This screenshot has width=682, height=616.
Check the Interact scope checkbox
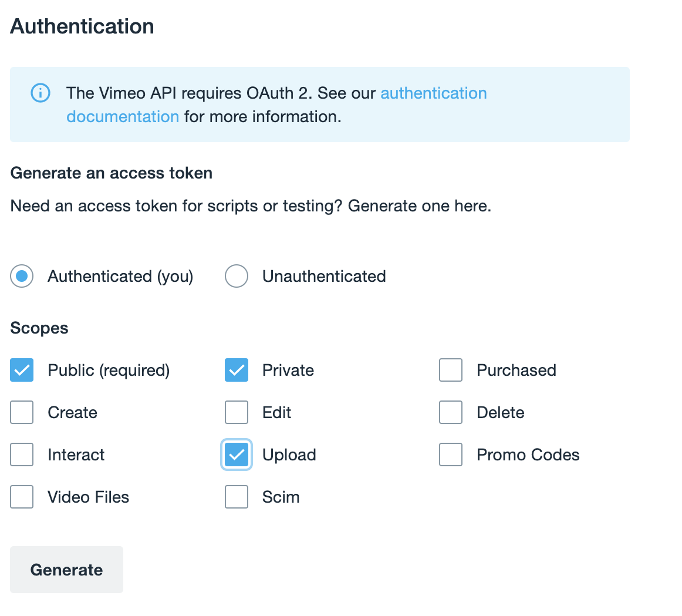tap(22, 455)
